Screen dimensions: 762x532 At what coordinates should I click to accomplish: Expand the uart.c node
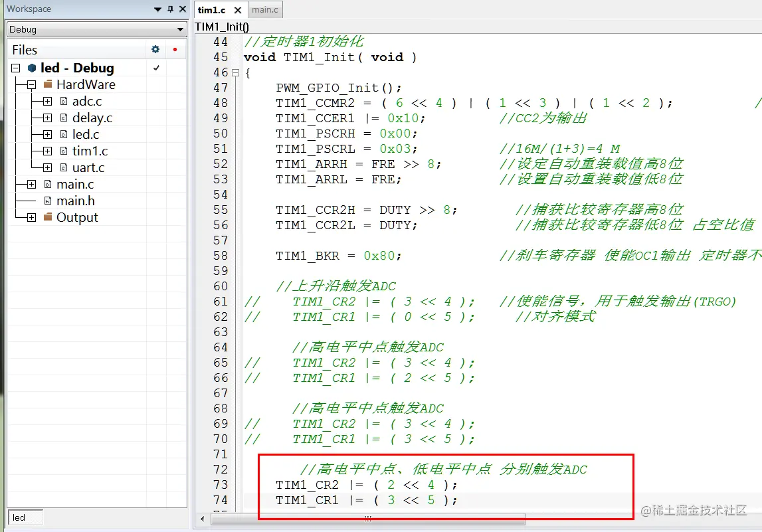click(x=47, y=167)
